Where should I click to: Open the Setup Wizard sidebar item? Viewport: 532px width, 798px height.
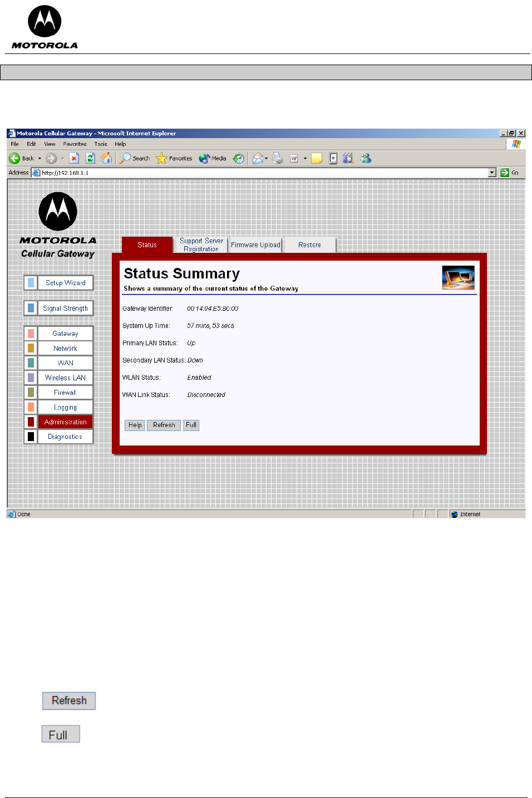tap(66, 283)
